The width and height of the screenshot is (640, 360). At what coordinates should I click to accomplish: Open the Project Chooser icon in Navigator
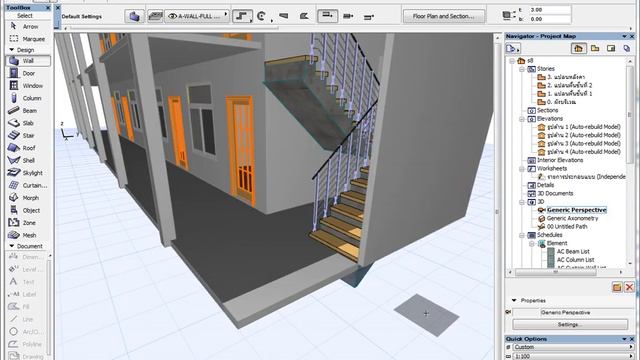click(x=513, y=49)
